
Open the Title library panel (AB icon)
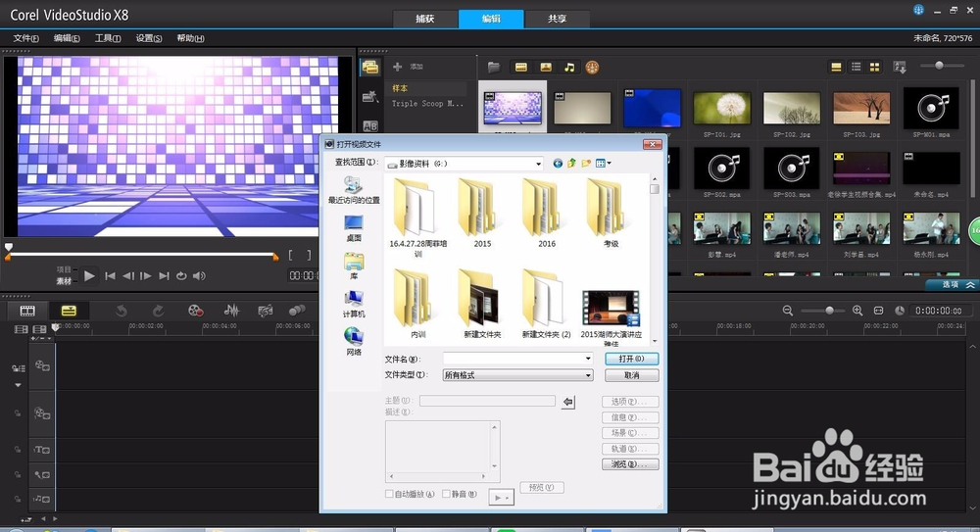point(370,125)
